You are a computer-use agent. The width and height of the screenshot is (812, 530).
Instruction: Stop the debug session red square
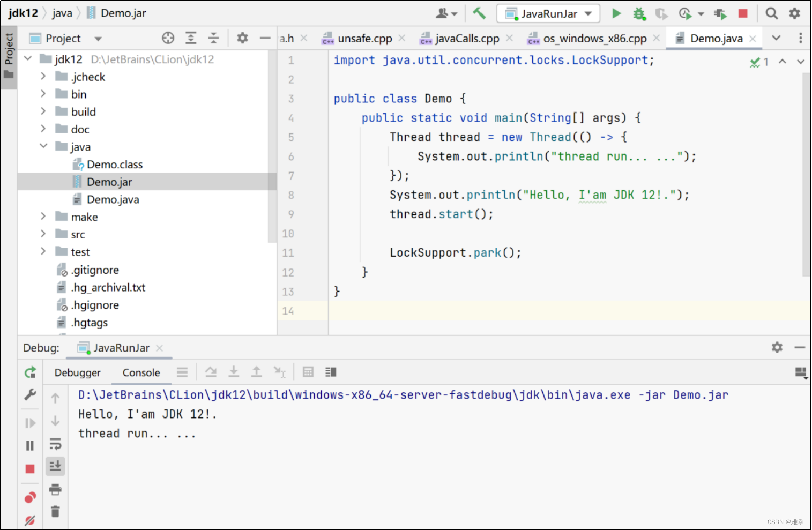pyautogui.click(x=30, y=469)
